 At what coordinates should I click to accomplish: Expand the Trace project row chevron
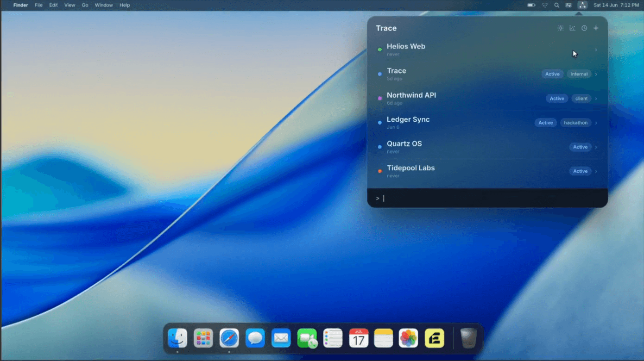coord(596,74)
